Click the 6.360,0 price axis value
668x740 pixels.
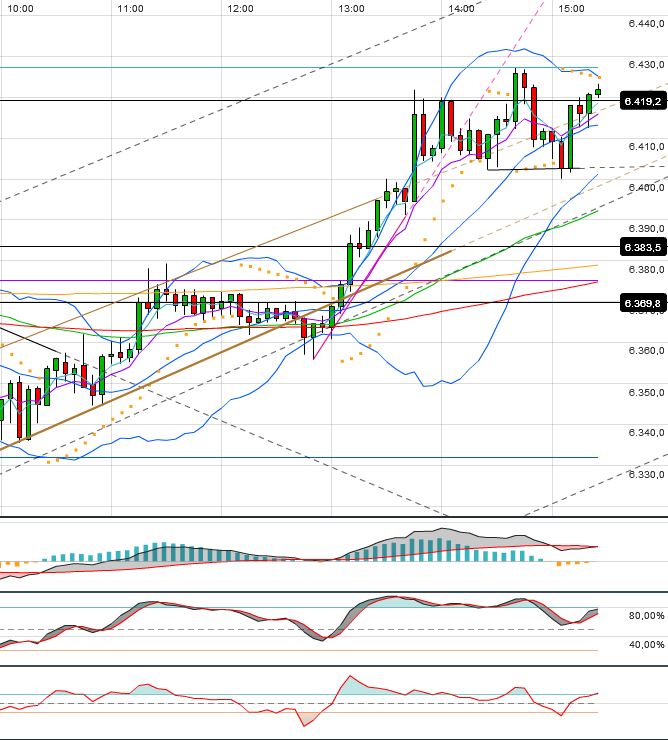point(646,351)
